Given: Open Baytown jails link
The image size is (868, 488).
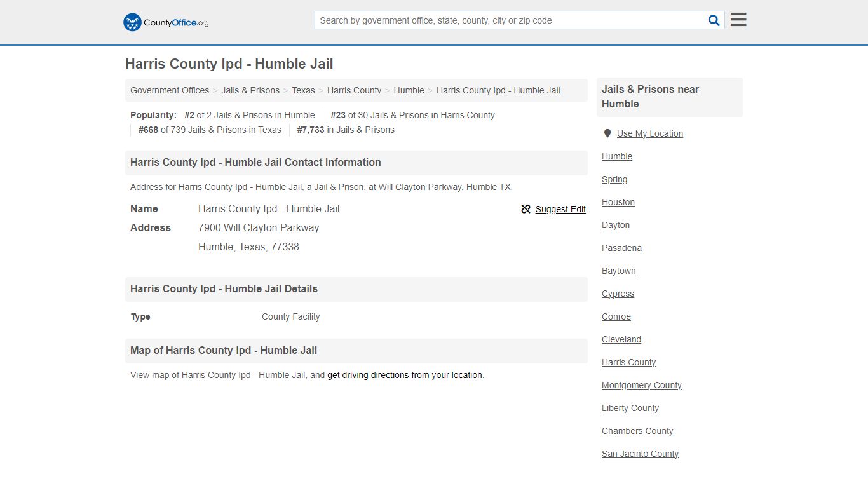Looking at the screenshot, I should click(619, 271).
